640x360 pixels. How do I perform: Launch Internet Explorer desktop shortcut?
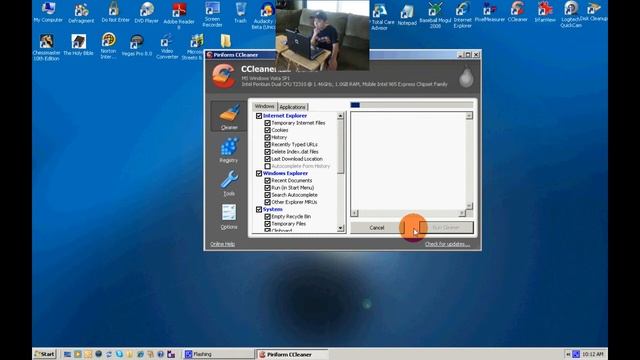462,15
